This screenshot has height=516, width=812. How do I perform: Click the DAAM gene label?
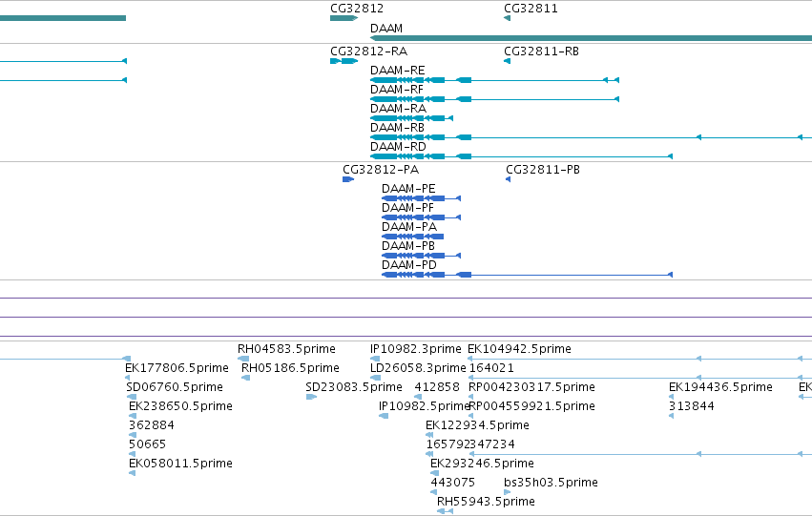[x=386, y=29]
